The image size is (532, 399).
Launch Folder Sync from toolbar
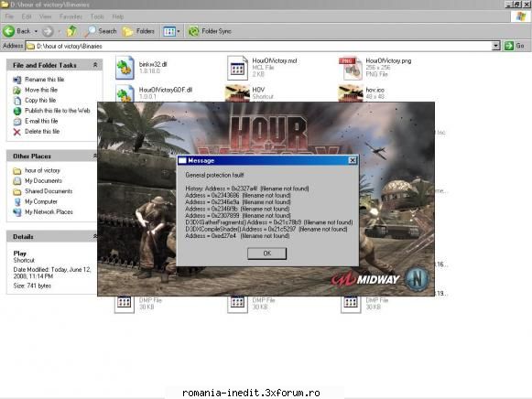pyautogui.click(x=210, y=31)
